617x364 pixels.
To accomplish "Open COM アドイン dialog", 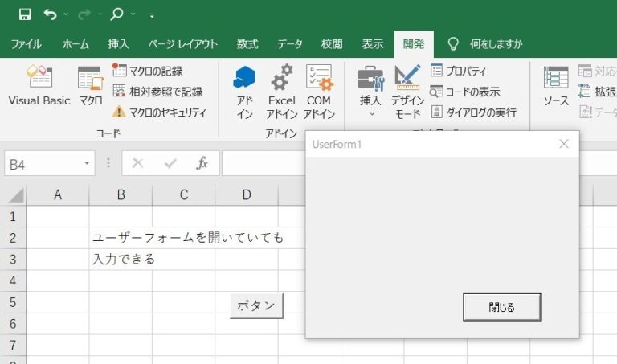I will 319,92.
